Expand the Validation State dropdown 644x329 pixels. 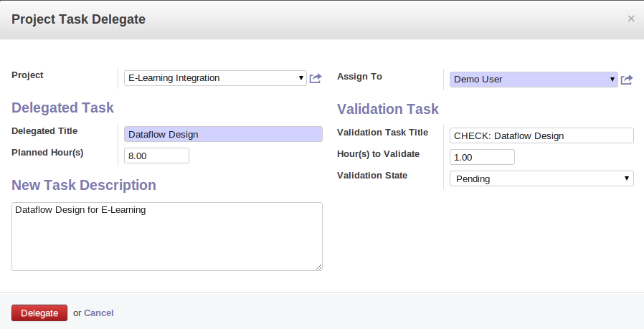pyautogui.click(x=541, y=178)
